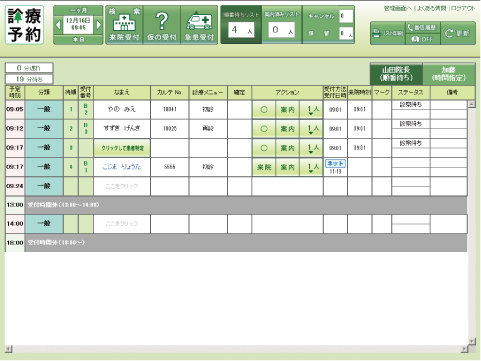Select the 山田院長 (順番待ち) tab
This screenshot has width=481, height=361.
[396, 74]
